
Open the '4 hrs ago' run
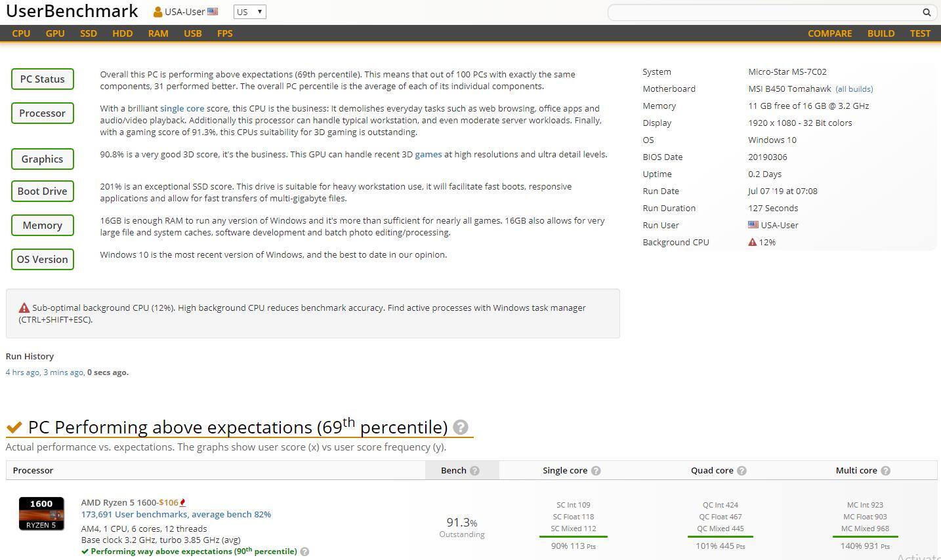click(x=23, y=372)
